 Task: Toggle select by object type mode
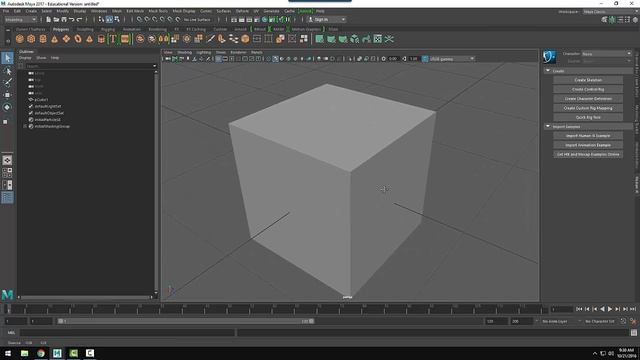tap(109, 19)
